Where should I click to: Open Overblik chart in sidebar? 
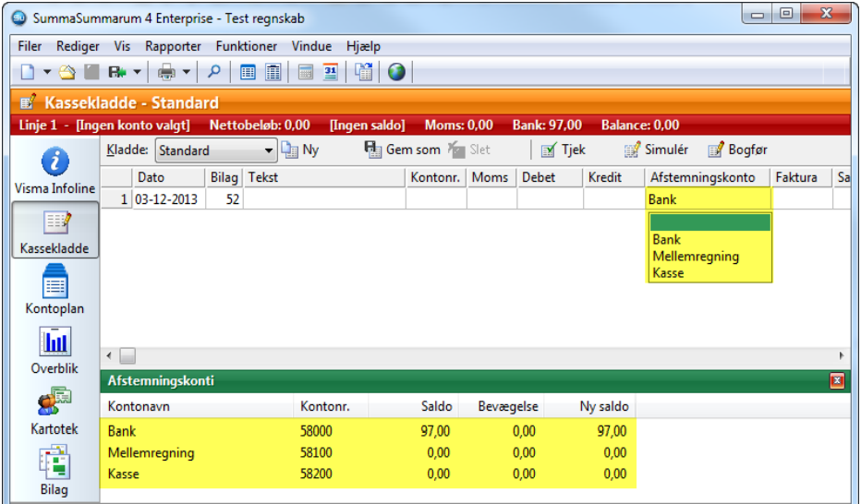pyautogui.click(x=55, y=351)
